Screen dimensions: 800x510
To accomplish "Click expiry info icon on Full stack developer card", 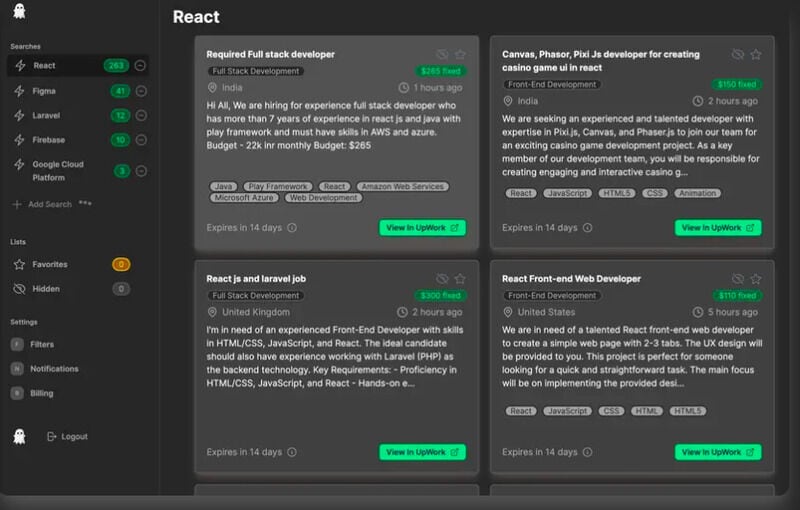I will point(292,227).
